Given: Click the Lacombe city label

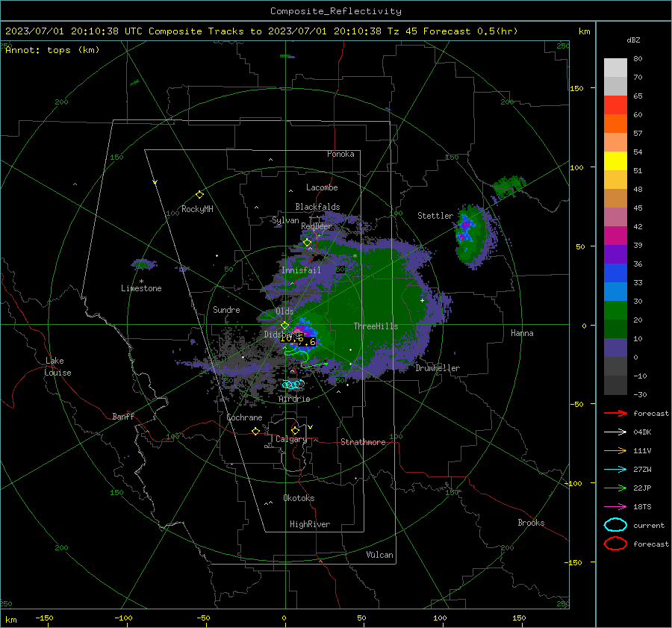Looking at the screenshot, I should tap(322, 187).
